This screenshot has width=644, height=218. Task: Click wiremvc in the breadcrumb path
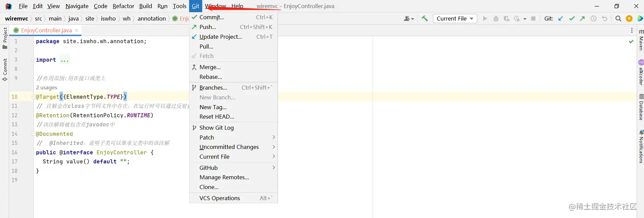click(17, 18)
